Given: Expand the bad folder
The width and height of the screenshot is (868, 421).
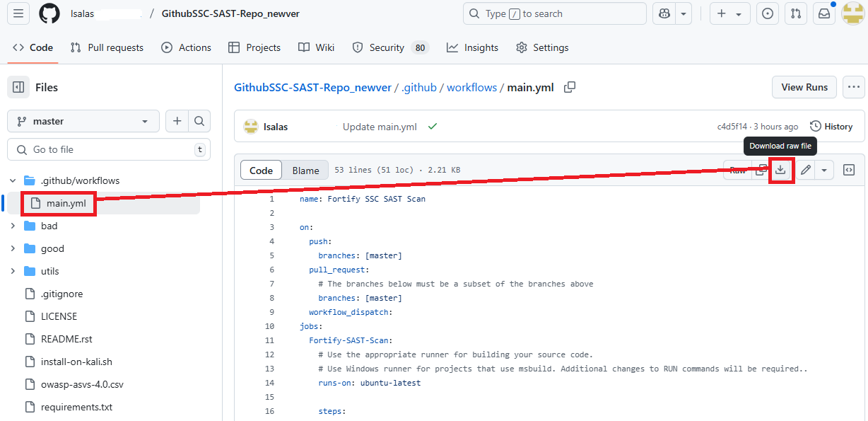Looking at the screenshot, I should pyautogui.click(x=13, y=226).
